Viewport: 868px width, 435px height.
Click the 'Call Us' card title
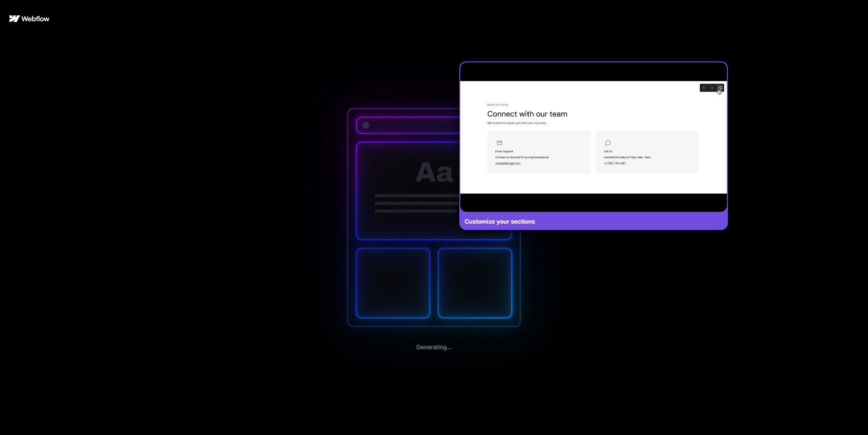(608, 151)
